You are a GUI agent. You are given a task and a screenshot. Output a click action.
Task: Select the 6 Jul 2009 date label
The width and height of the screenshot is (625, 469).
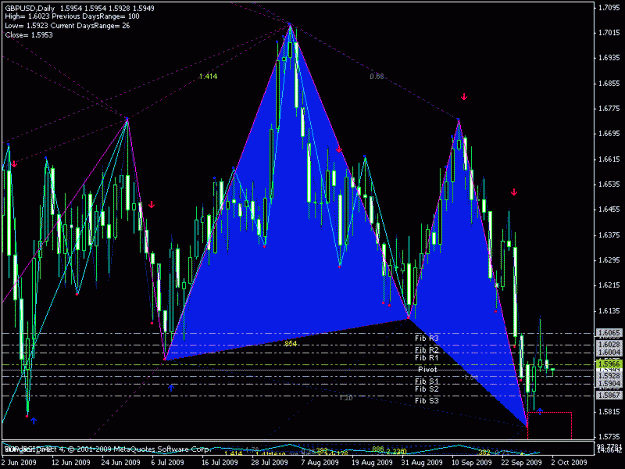[x=167, y=462]
